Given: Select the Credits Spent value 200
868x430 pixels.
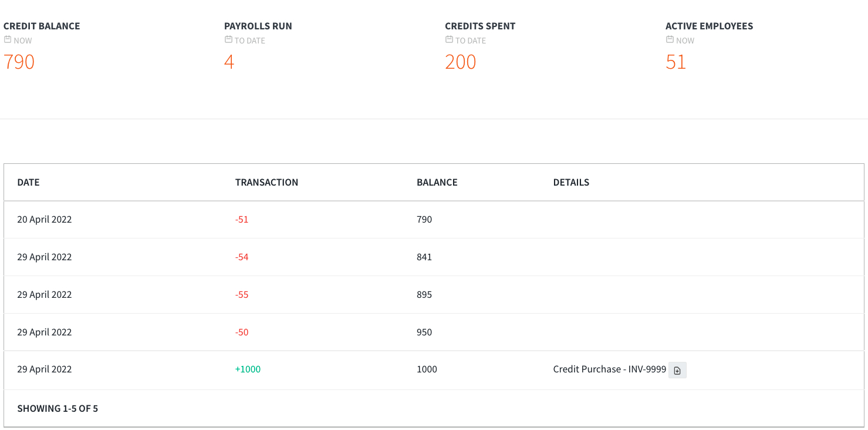Looking at the screenshot, I should [x=461, y=62].
